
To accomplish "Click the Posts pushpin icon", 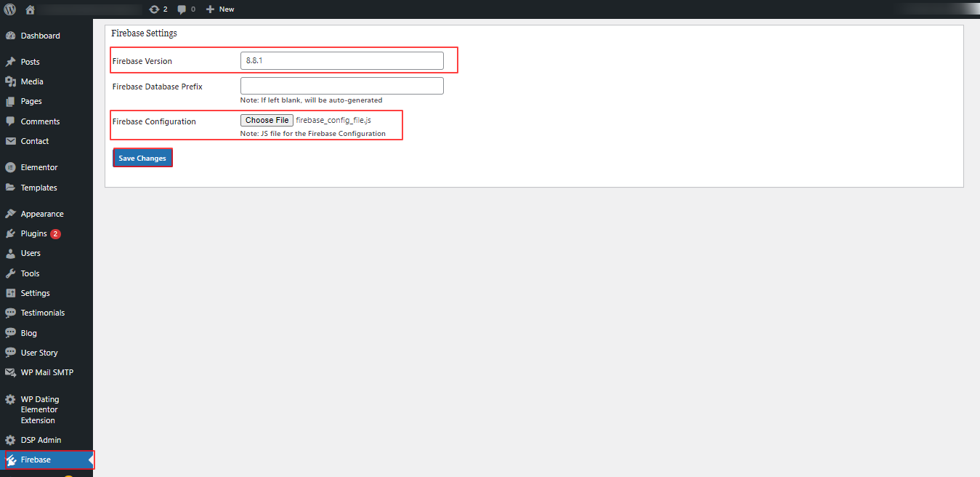I will pos(10,62).
